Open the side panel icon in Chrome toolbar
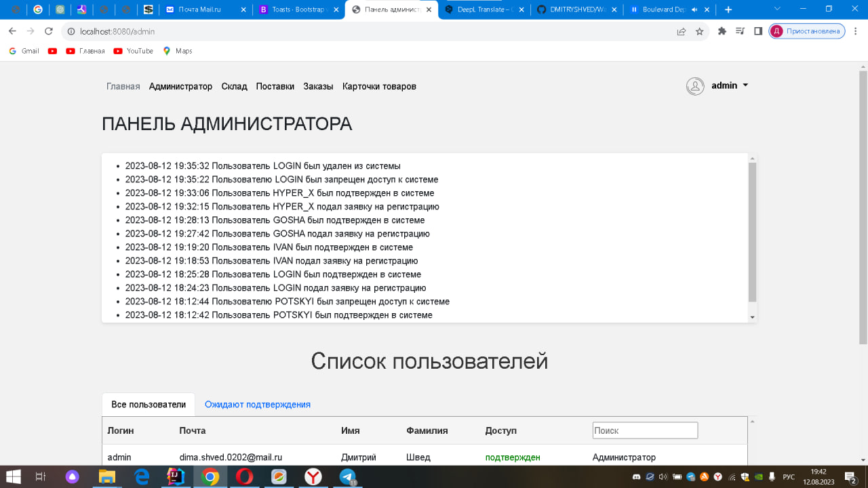The width and height of the screenshot is (868, 488). (x=757, y=31)
